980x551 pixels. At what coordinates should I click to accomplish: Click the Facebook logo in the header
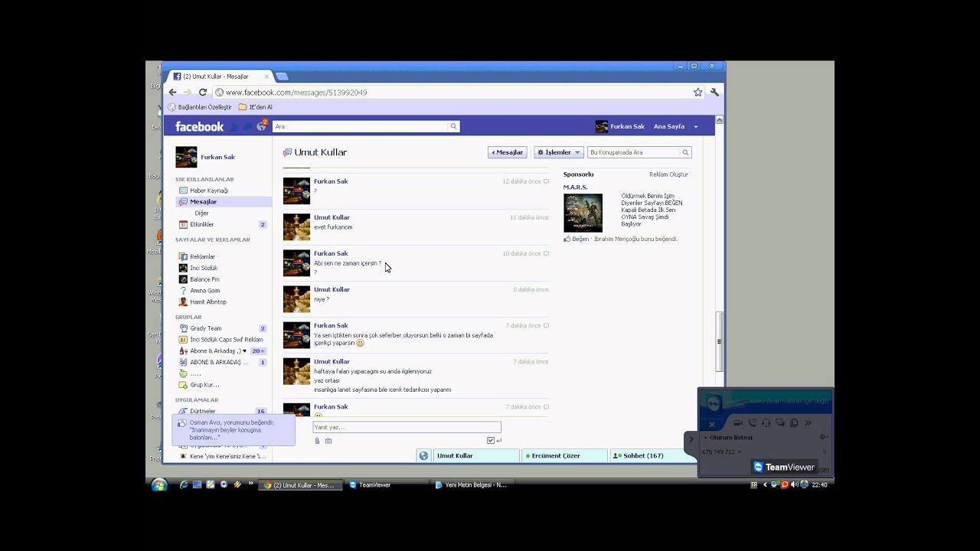click(x=199, y=127)
